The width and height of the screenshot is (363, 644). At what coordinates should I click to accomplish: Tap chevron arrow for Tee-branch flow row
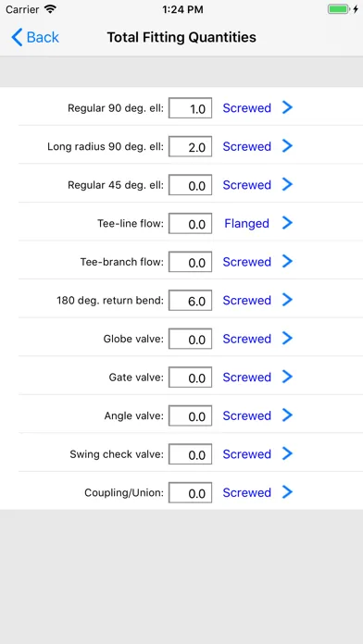coord(287,262)
